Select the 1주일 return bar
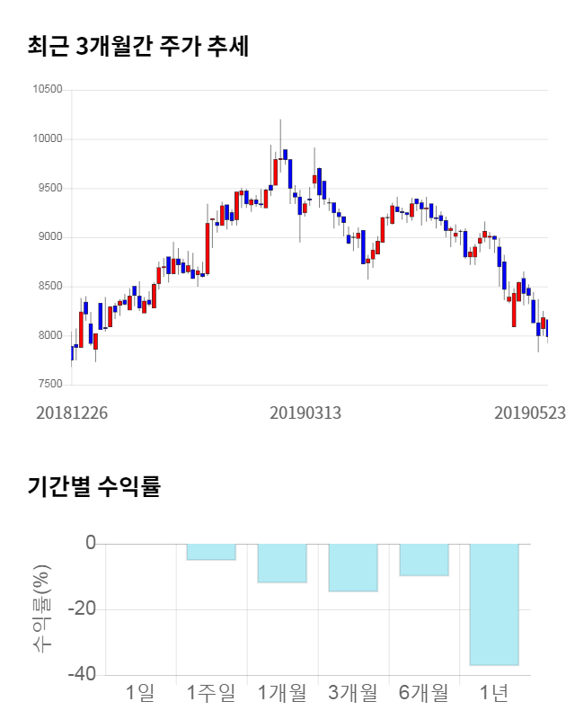Image resolution: width=575 pixels, height=728 pixels. click(x=211, y=552)
